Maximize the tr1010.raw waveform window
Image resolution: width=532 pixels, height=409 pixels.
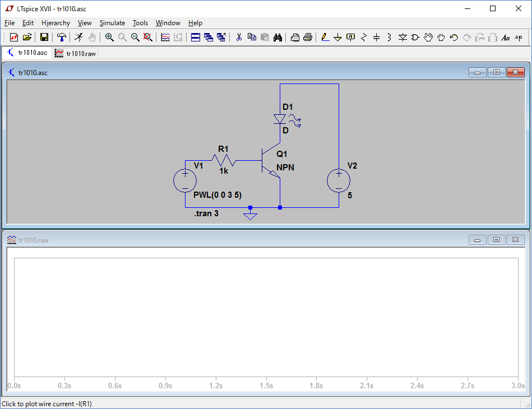click(496, 240)
